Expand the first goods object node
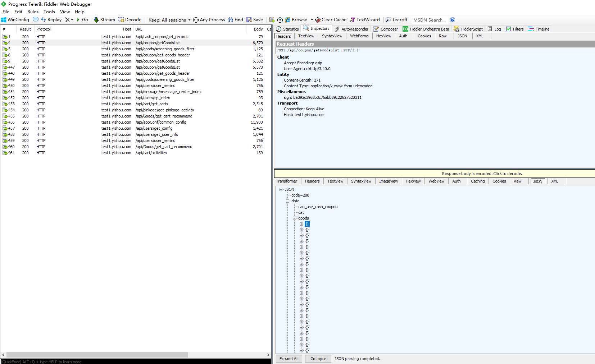The image size is (595, 364). [301, 224]
